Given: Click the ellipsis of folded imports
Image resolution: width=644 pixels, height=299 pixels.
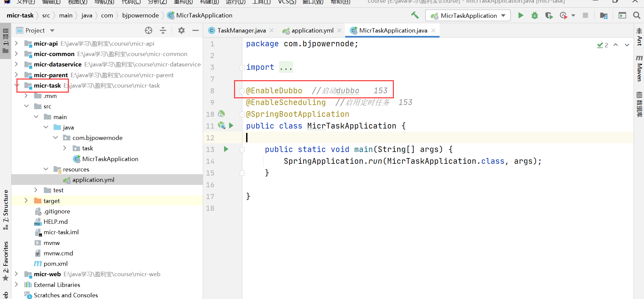Looking at the screenshot, I should [x=286, y=67].
